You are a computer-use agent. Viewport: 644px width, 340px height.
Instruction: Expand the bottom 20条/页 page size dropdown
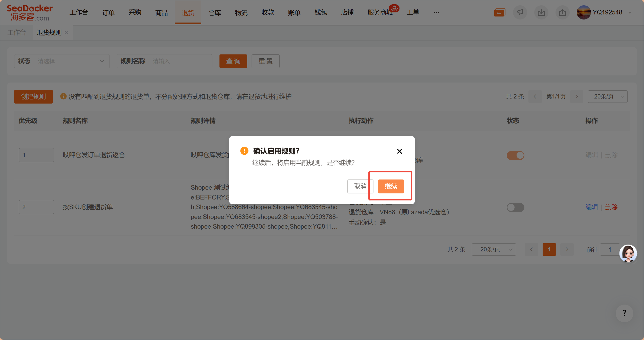click(494, 249)
